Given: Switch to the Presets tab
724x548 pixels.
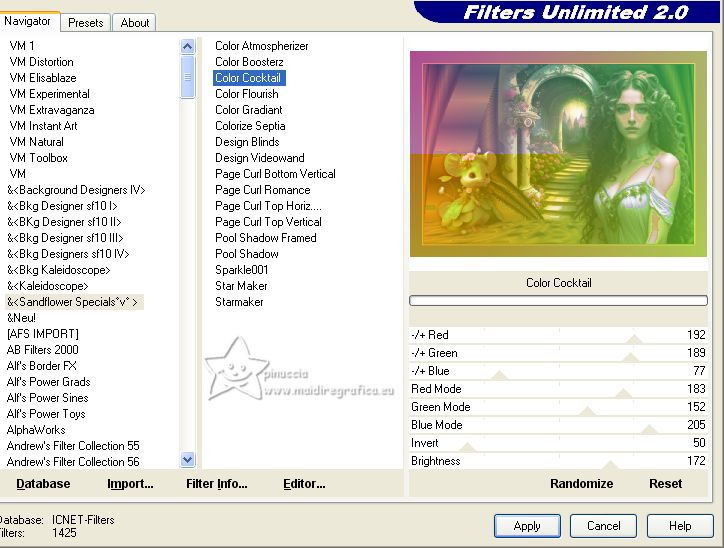Looking at the screenshot, I should (x=85, y=23).
